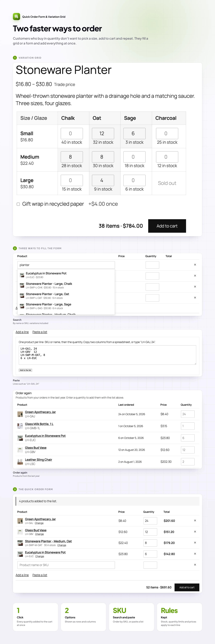Click Add all to cart button

pyautogui.click(x=187, y=587)
